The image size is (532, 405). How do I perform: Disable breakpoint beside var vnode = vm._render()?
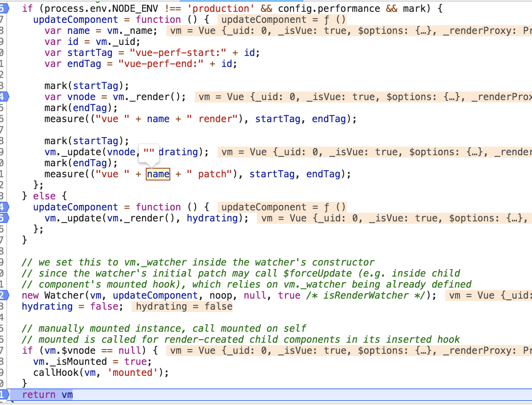tap(3, 97)
